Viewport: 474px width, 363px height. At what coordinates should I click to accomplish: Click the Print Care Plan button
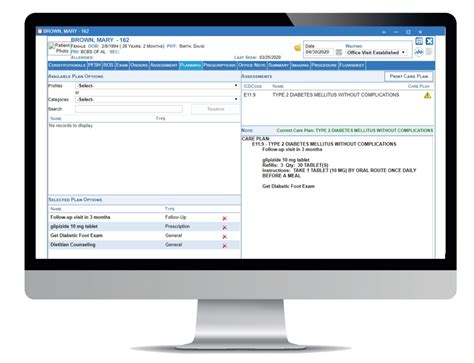point(409,76)
